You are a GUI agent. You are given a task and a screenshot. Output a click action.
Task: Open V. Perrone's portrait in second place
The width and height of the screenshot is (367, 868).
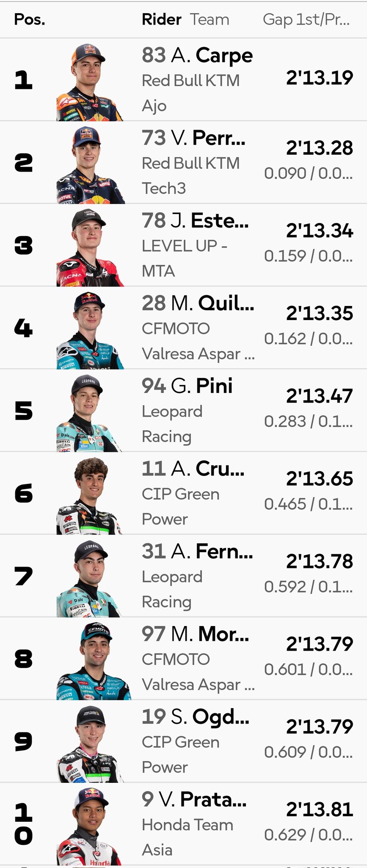(x=90, y=165)
